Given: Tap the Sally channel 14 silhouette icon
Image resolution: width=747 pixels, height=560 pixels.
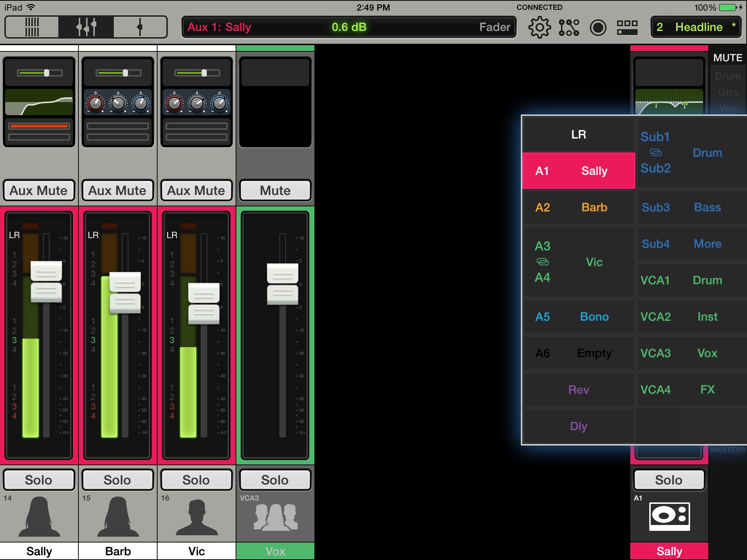Looking at the screenshot, I should 39,517.
